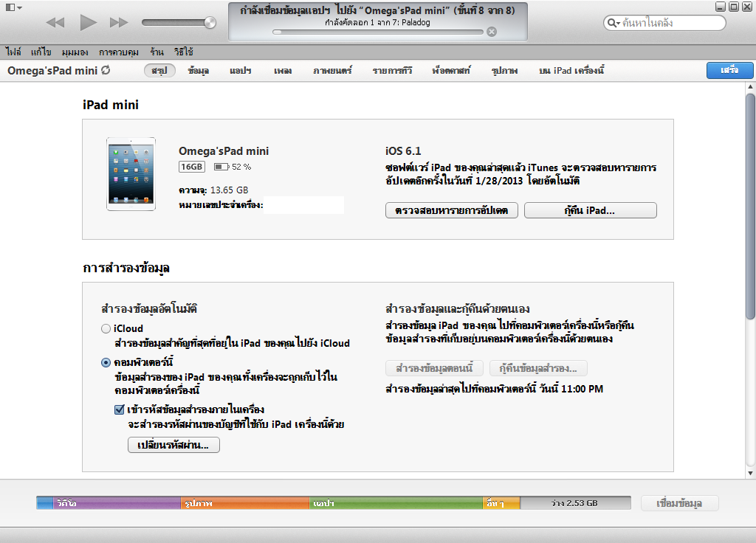
Task: Cancel the sync with the X icon
Action: (x=491, y=32)
